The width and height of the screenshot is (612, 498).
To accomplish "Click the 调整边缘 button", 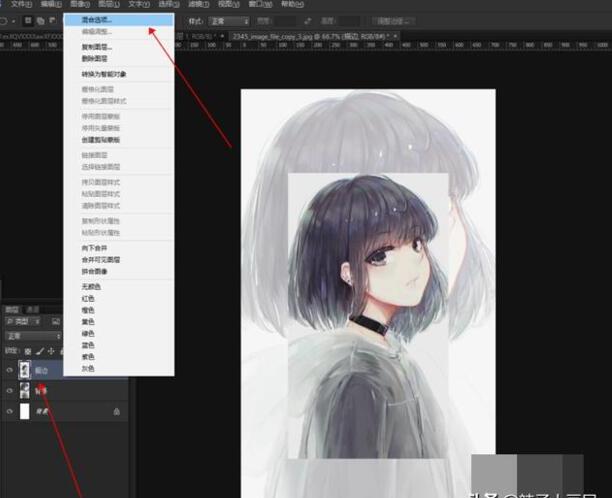I will pos(393,21).
